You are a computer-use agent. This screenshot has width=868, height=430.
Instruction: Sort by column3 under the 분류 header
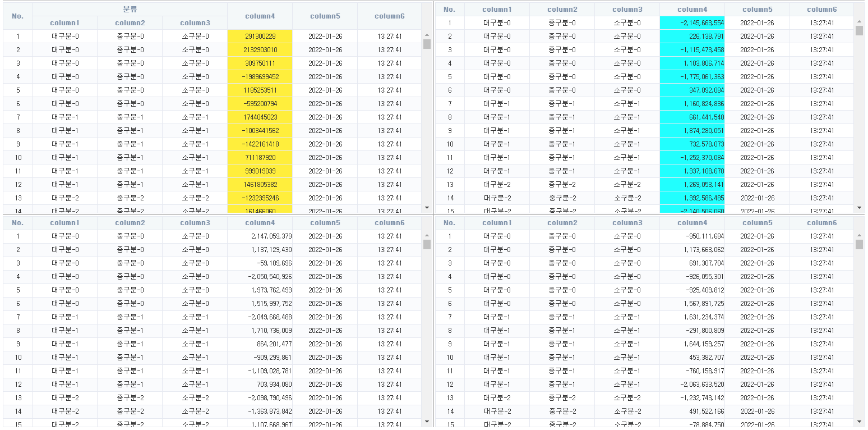pyautogui.click(x=195, y=23)
